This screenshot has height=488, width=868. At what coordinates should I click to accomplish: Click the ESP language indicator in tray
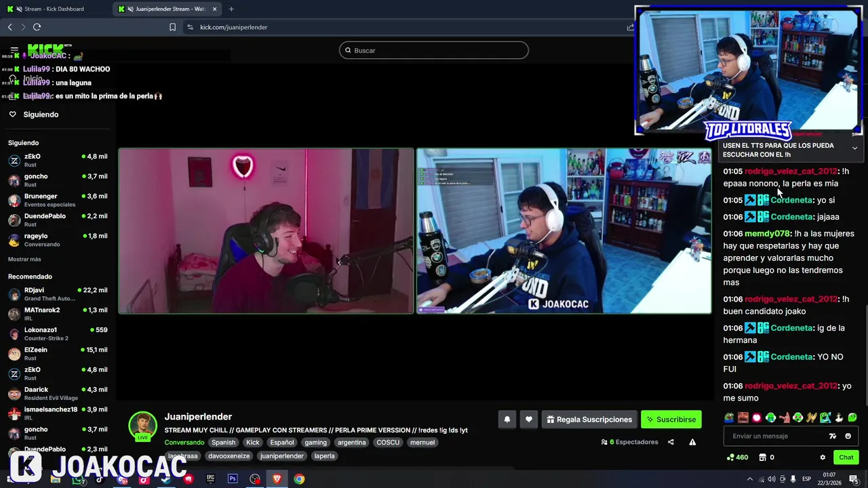click(806, 479)
